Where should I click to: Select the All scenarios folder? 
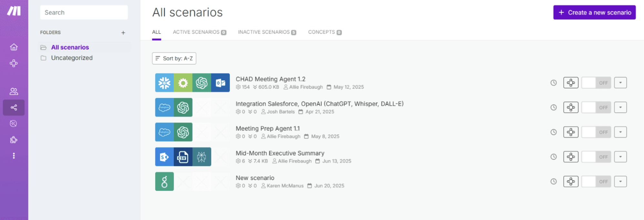(70, 47)
